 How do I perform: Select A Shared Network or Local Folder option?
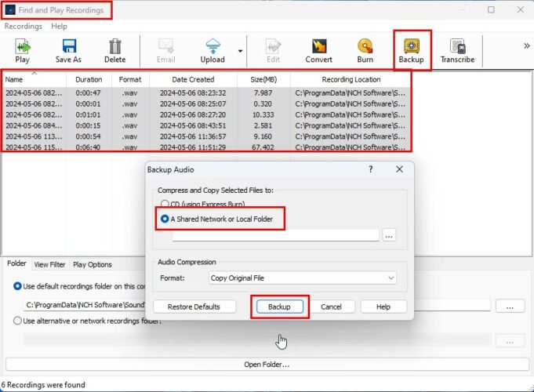pos(165,219)
